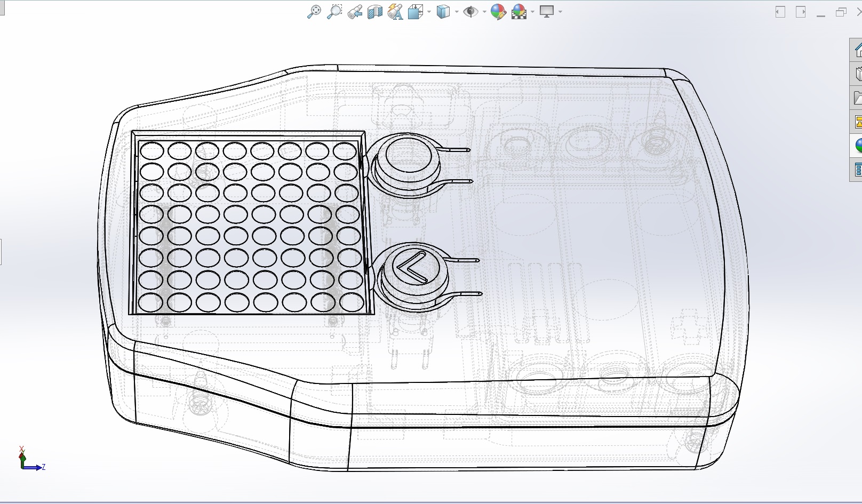Open the Apply Scene dropdown arrow
Viewport: 862px width, 504px height.
[532, 12]
